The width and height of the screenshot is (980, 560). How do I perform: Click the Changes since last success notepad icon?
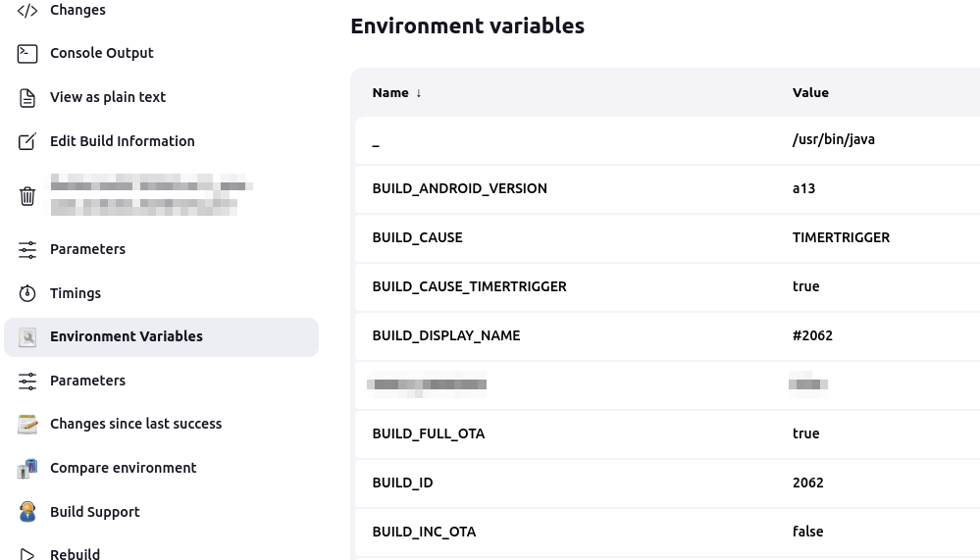[x=27, y=424]
